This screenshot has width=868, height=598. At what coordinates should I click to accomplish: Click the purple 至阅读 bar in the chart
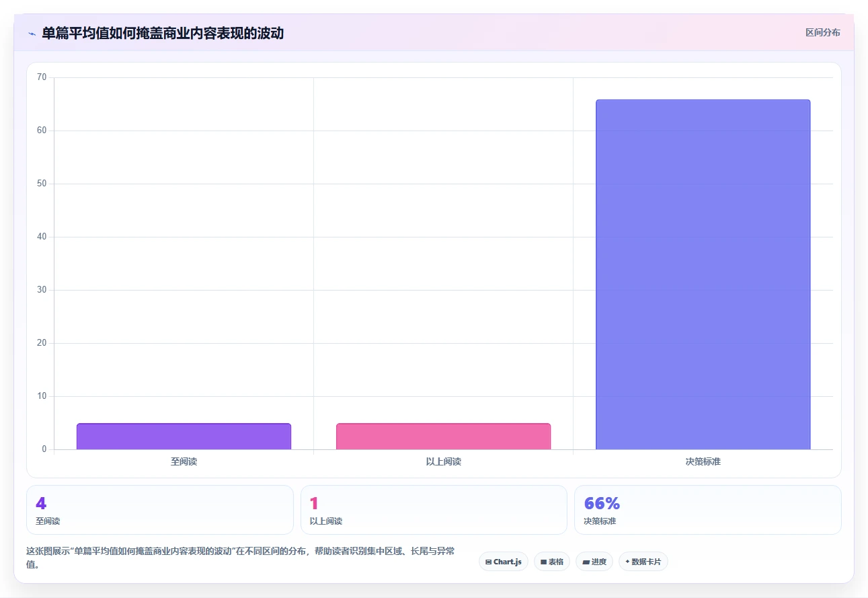click(184, 437)
